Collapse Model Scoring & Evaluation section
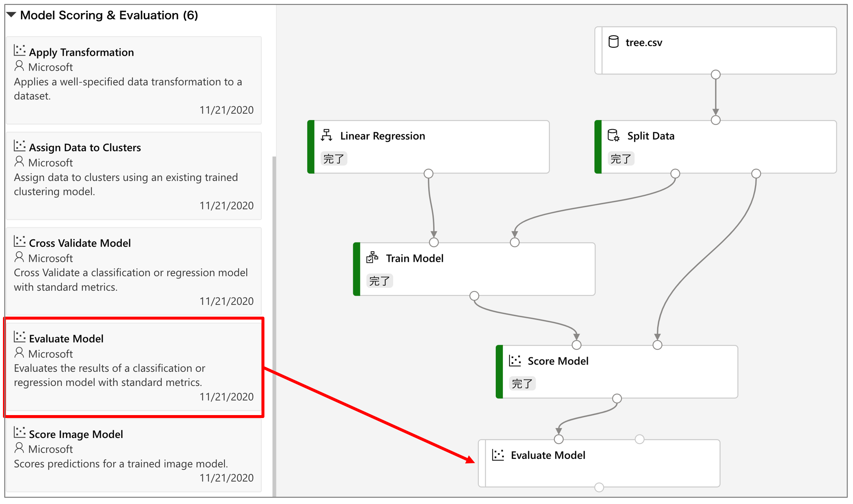 click(11, 15)
